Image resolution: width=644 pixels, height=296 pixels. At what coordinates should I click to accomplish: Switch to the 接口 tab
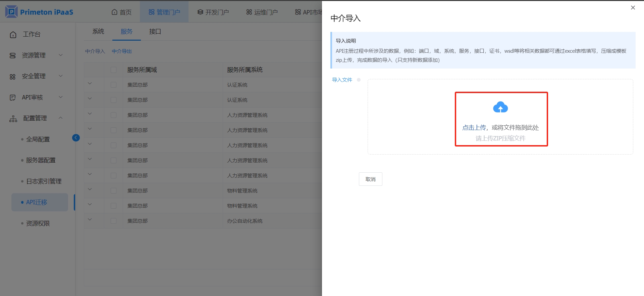155,32
